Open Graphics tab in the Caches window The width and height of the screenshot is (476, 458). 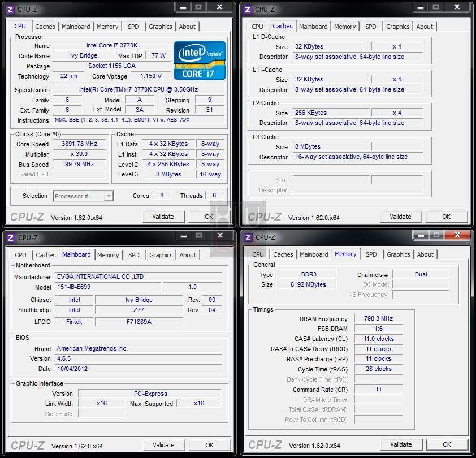click(x=397, y=27)
